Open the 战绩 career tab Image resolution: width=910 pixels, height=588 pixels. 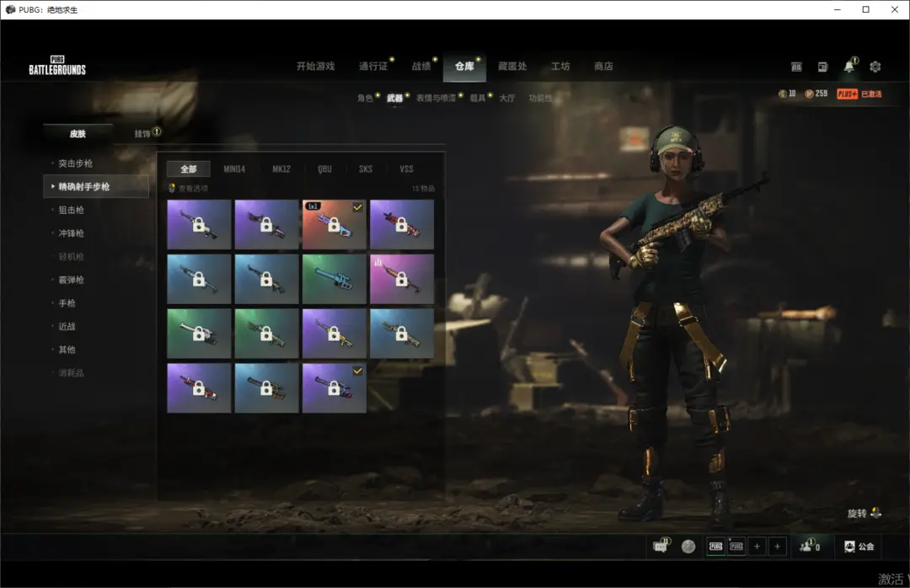pyautogui.click(x=421, y=67)
